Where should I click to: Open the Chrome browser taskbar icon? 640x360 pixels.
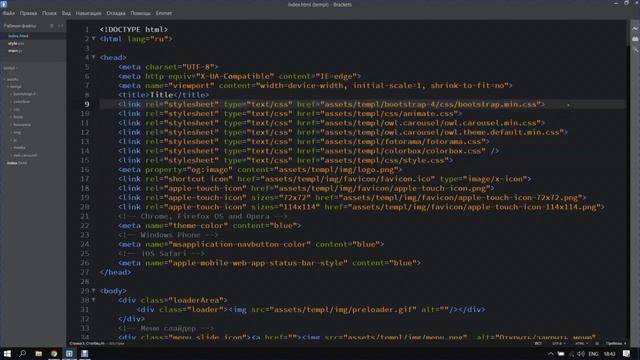[x=54, y=353]
